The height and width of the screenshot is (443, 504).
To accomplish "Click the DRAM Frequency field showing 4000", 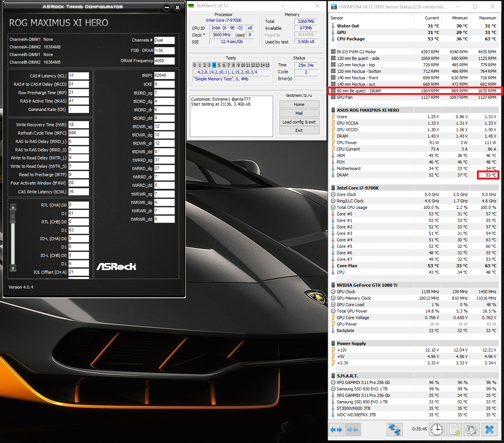I will tap(164, 61).
